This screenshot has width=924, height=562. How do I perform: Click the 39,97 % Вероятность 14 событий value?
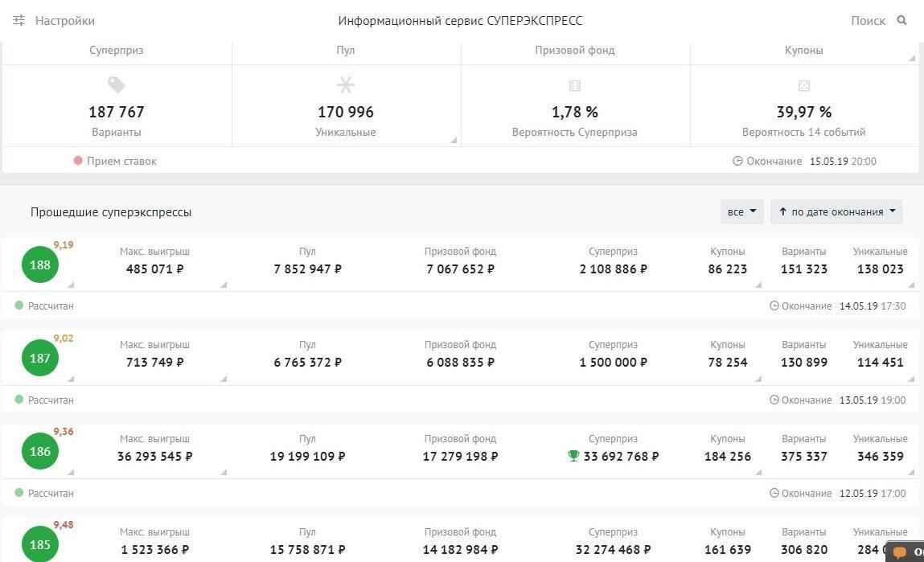804,112
